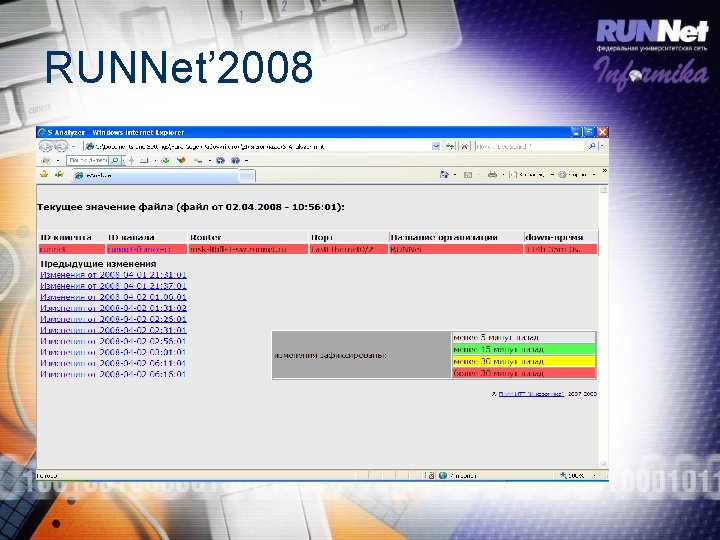Viewport: 720px width, 540px height.
Task: Open change link from 2008-04-01 21:37:01
Action: pyautogui.click(x=113, y=286)
